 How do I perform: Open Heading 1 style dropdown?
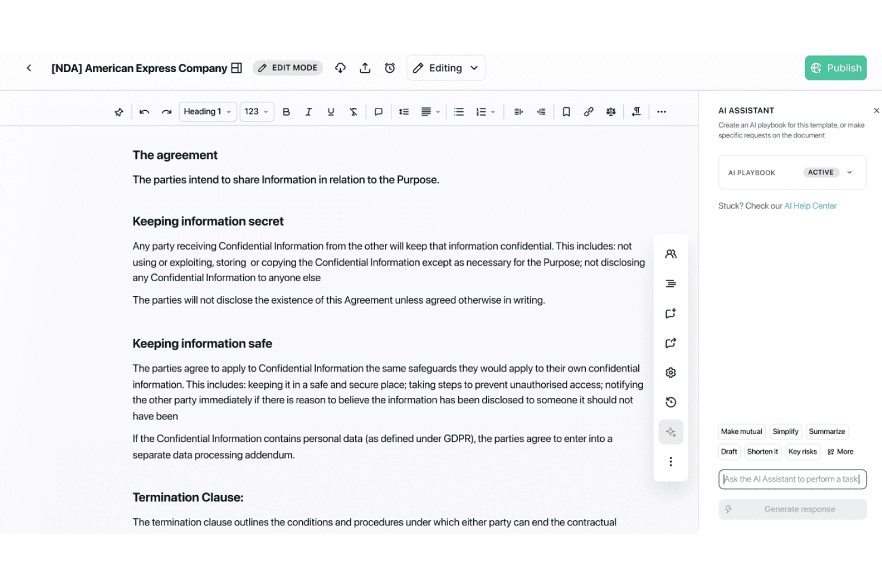(207, 111)
